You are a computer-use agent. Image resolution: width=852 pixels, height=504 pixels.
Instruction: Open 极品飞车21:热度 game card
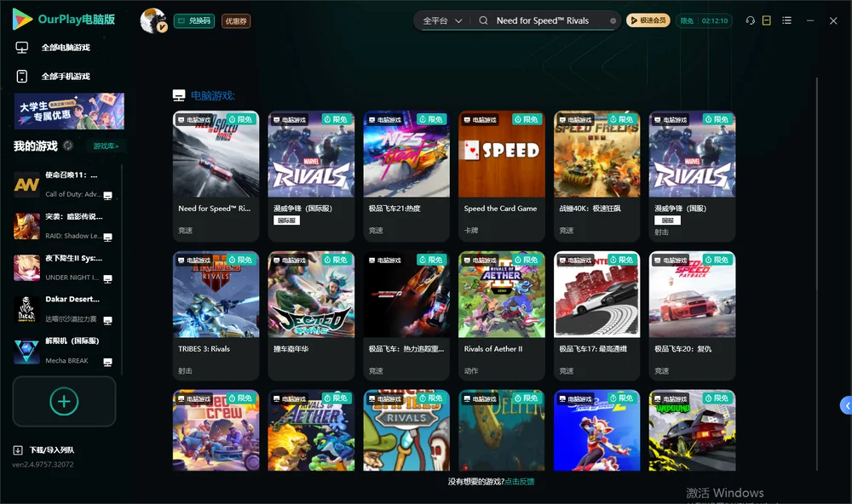click(x=406, y=176)
